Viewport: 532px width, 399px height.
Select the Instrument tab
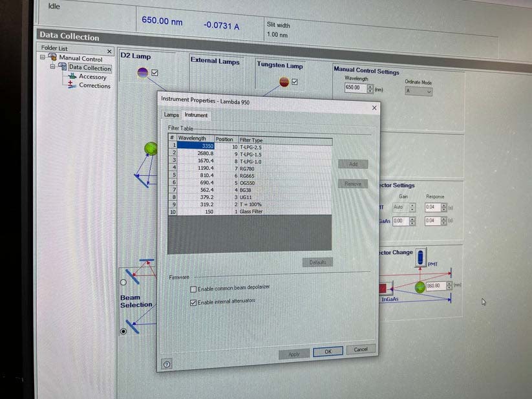coord(196,114)
